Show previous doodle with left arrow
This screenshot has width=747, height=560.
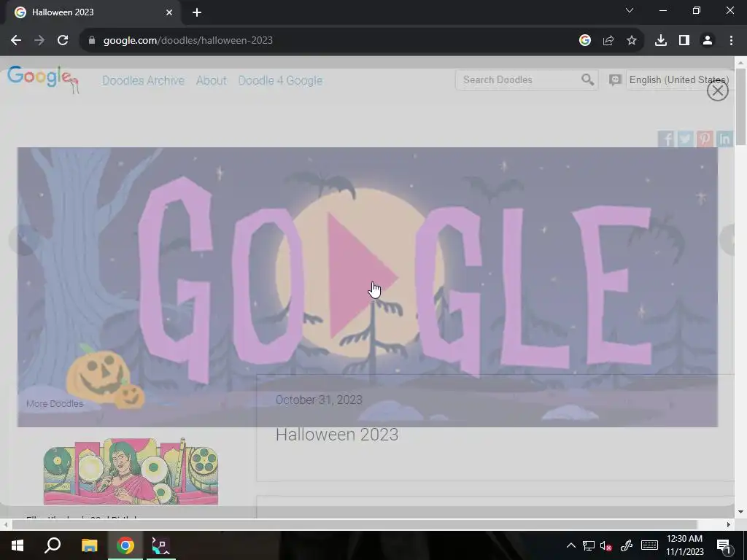(24, 239)
